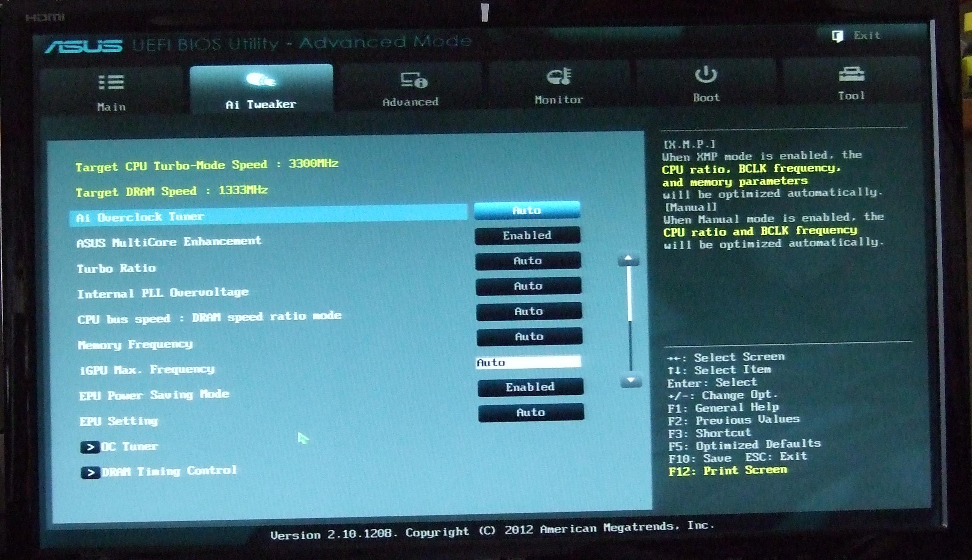Click Target CPU Turbo-Mode Speed text
Viewport: 972px width, 560px height.
click(207, 165)
